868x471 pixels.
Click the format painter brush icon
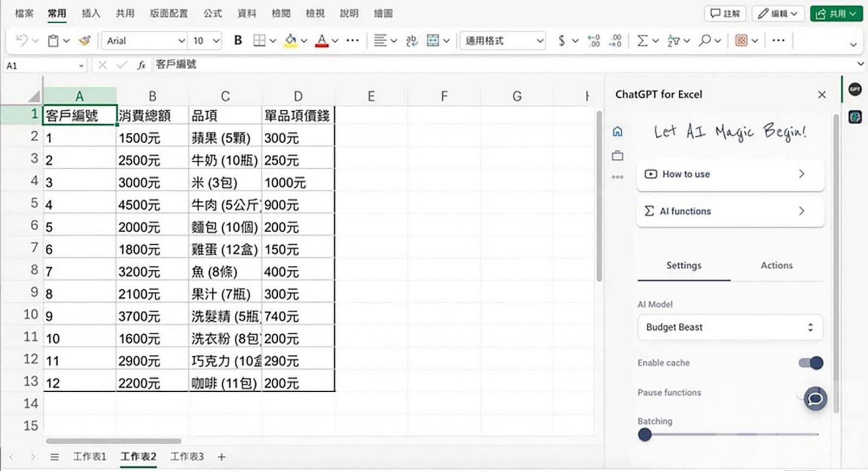(85, 41)
